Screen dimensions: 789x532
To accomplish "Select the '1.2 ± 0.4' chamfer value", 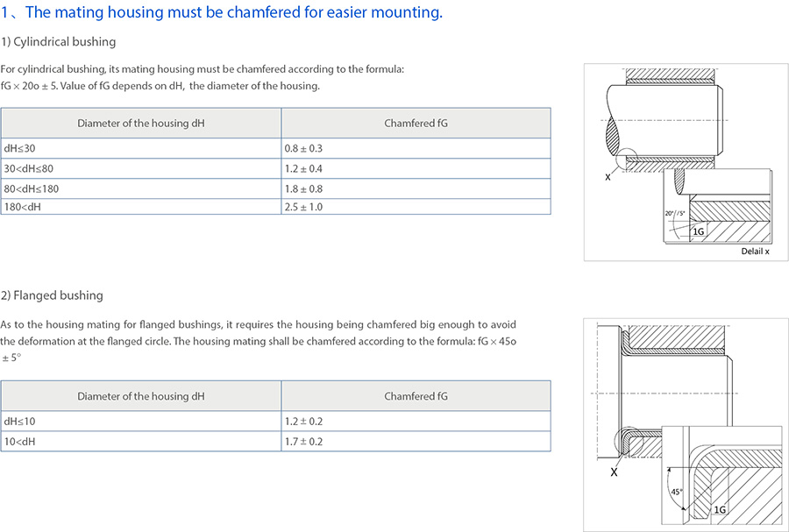I will click(x=303, y=168).
